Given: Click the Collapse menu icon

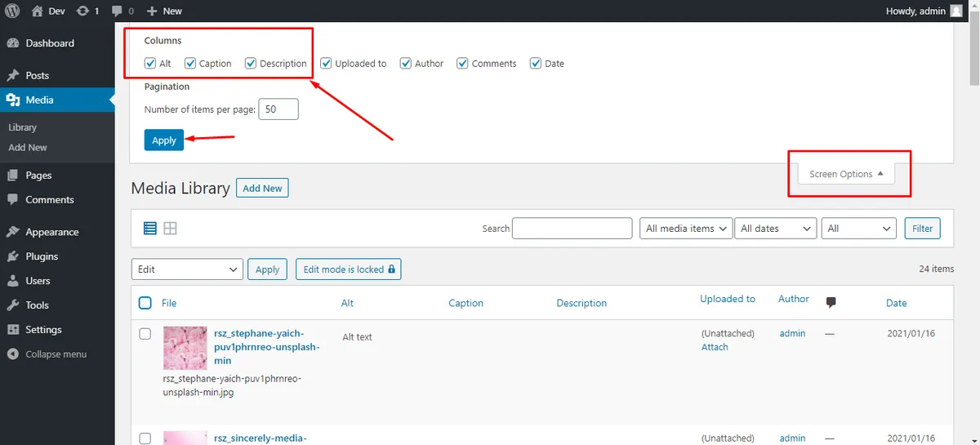Looking at the screenshot, I should [12, 354].
